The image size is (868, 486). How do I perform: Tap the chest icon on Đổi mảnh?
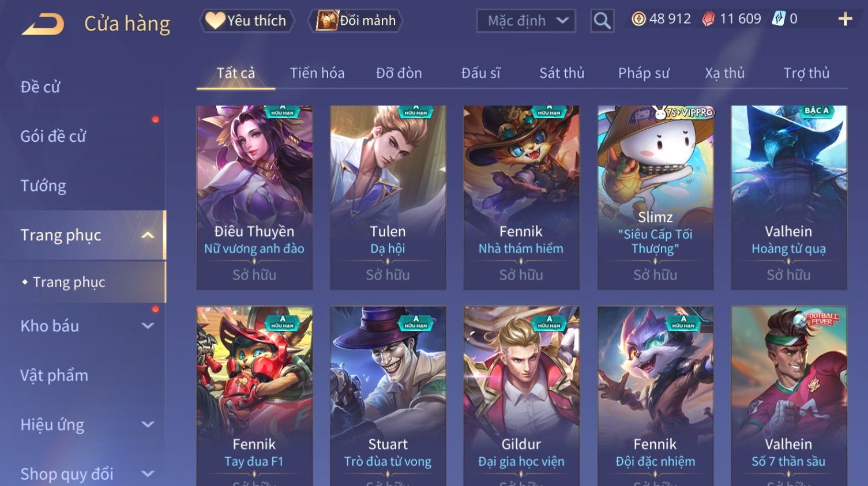(x=327, y=20)
